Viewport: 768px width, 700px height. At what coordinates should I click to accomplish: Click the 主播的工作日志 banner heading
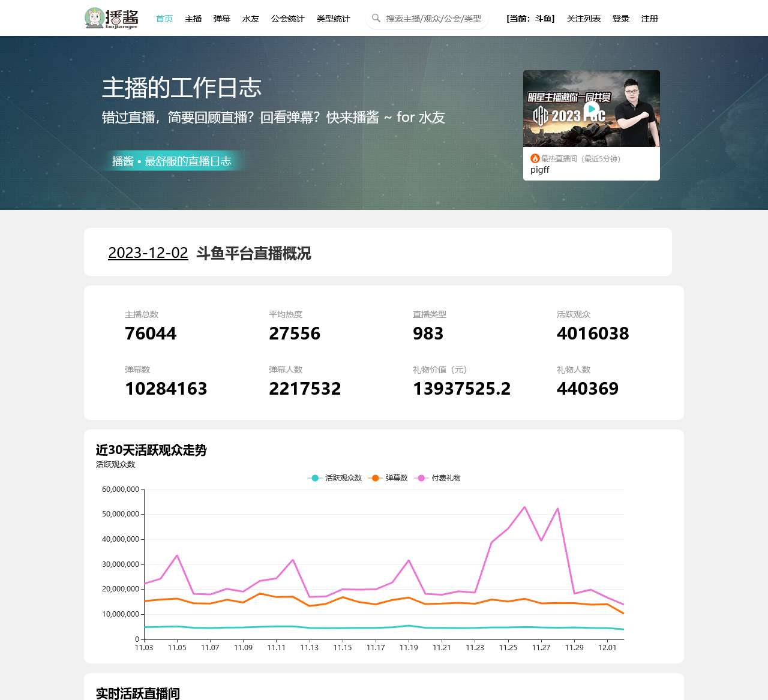(182, 88)
